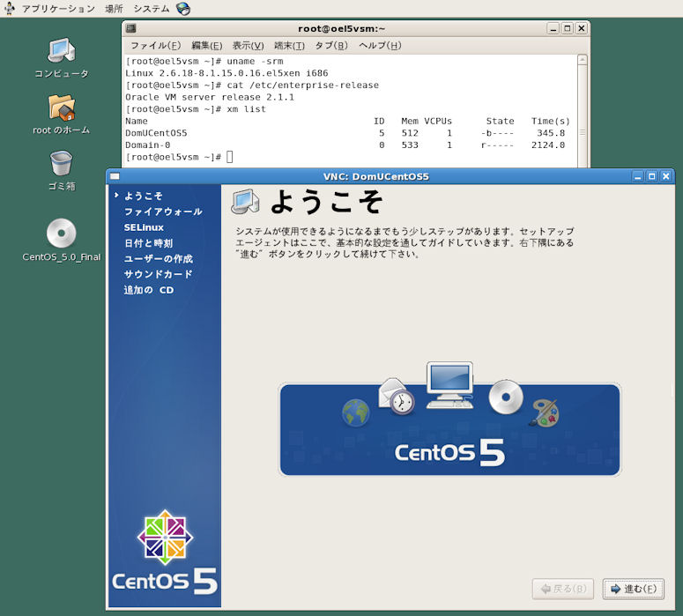
Task: Maximize the root@oel5vsm terminal window
Action: 568,29
